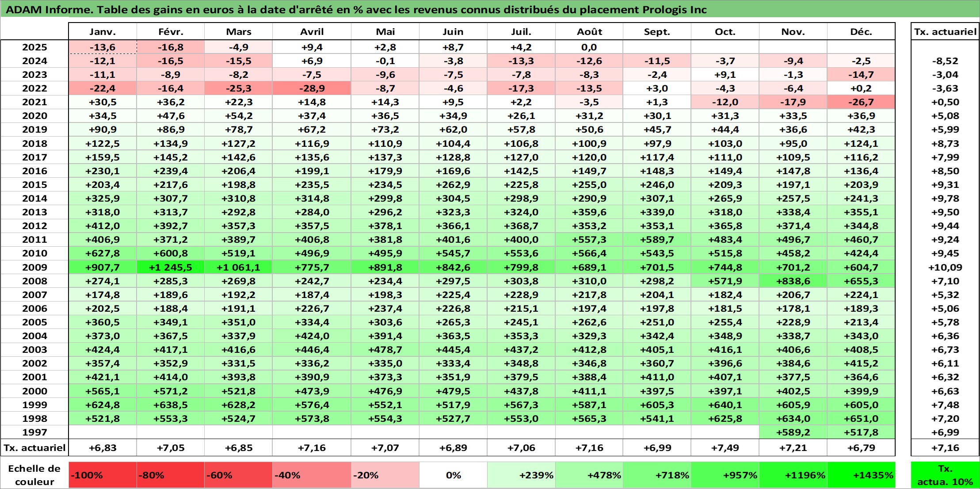Click the +9,78 rate in the 2014 row
This screenshot has width=980, height=489.
point(945,199)
